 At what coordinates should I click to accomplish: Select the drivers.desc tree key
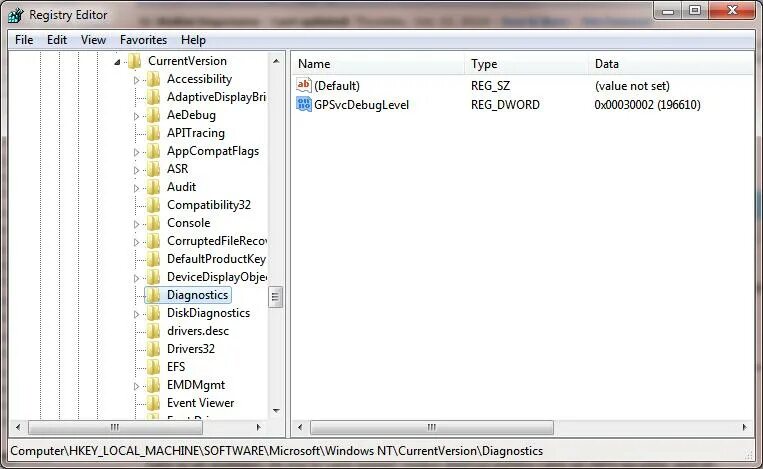tap(198, 331)
